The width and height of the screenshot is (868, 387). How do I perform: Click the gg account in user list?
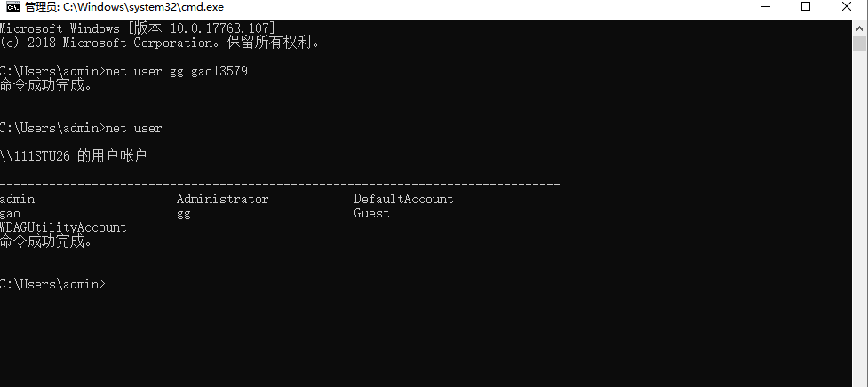point(184,214)
